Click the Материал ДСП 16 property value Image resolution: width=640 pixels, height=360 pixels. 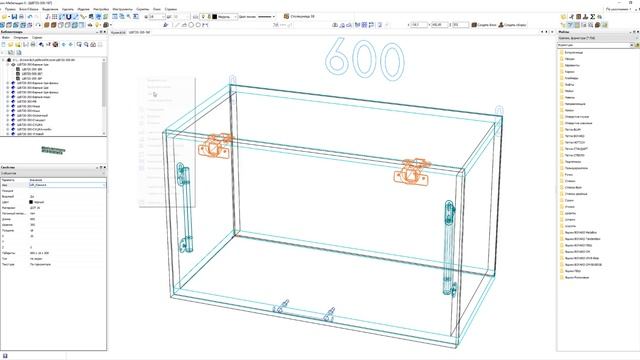(35, 208)
